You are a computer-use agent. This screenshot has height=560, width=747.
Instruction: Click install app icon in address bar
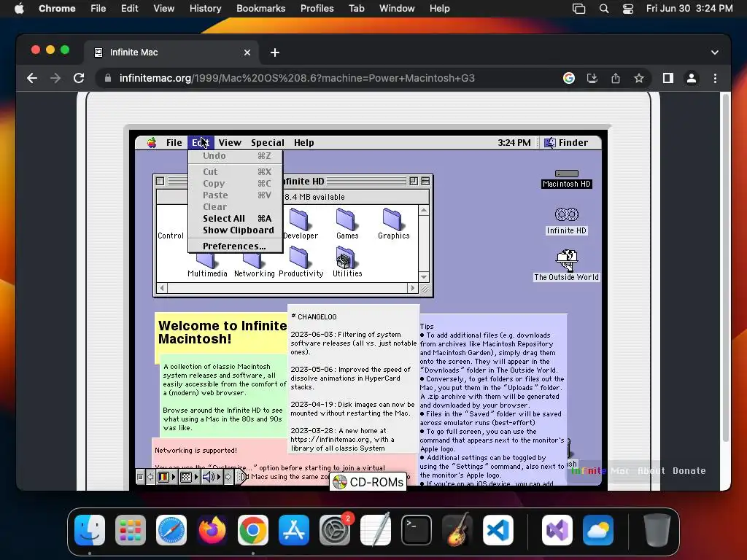tap(592, 78)
